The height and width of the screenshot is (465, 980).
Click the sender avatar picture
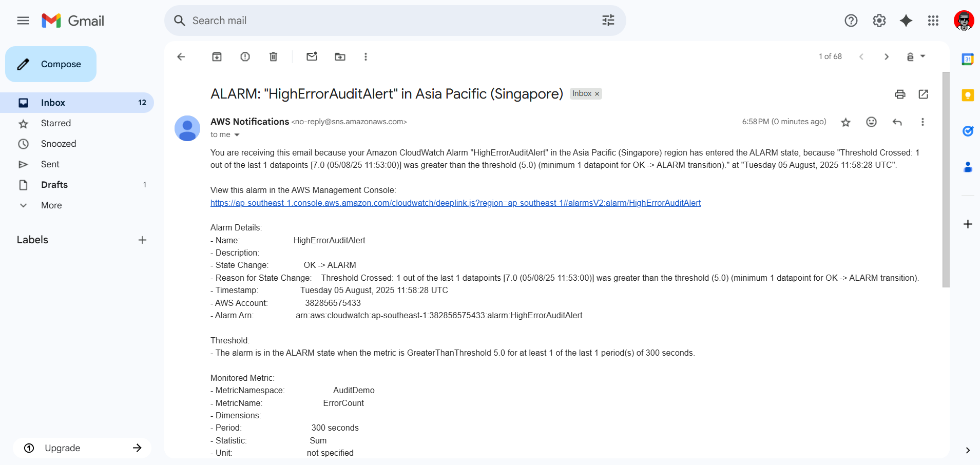pos(187,128)
